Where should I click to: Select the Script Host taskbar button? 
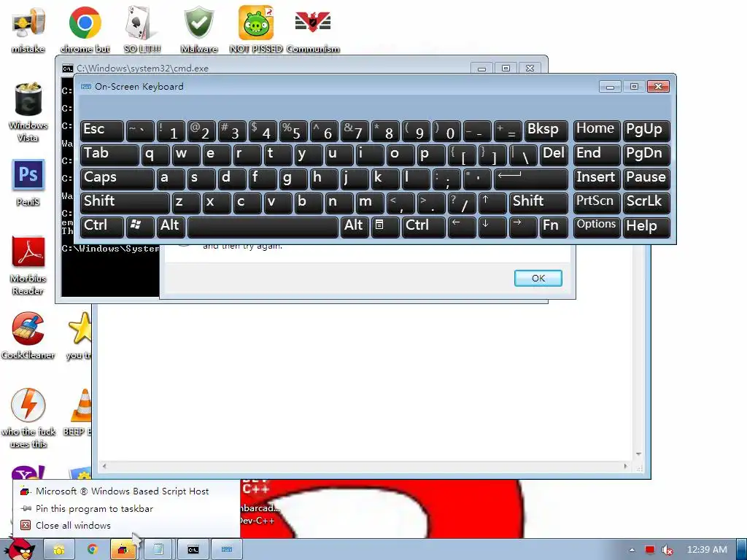click(x=124, y=550)
